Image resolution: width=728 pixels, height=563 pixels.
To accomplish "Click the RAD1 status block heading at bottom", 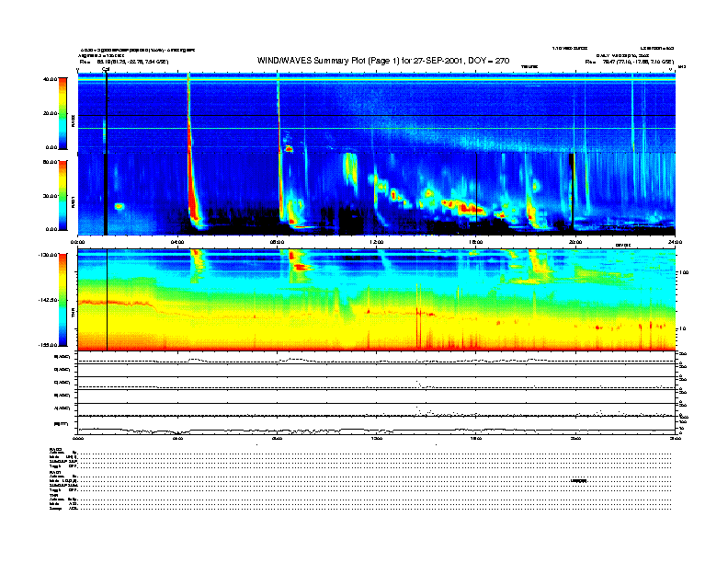I will pos(56,472).
